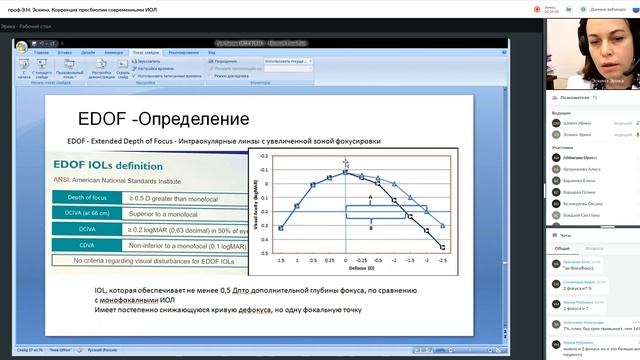Switch to Рецензирование ribbon tab
This screenshot has height=360, width=640.
tap(184, 53)
